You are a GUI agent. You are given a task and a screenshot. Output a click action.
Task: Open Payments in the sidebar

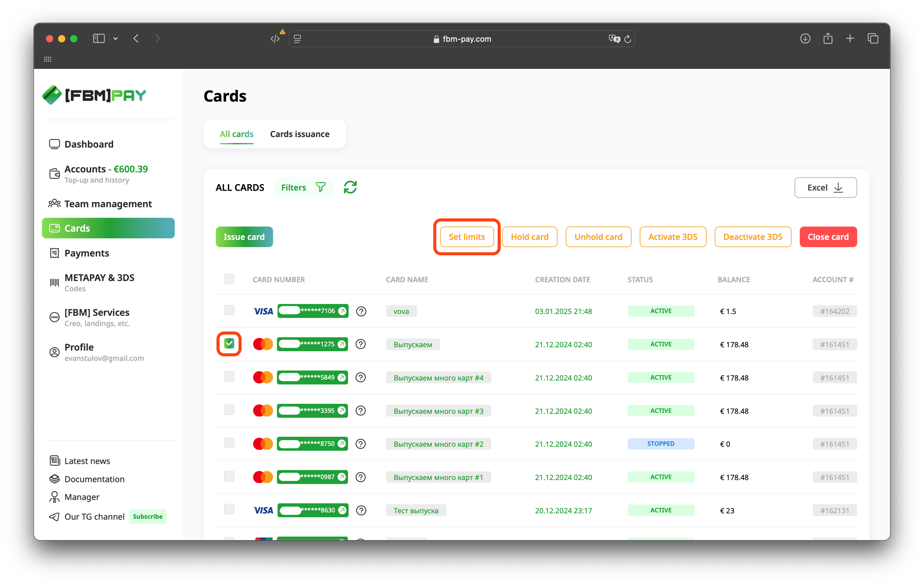coord(87,253)
